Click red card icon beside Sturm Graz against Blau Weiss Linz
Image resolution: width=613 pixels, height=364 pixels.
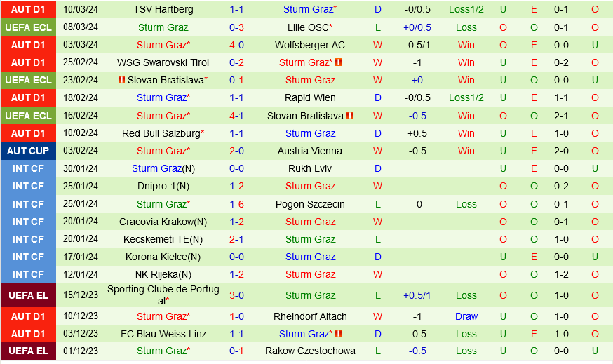point(339,334)
